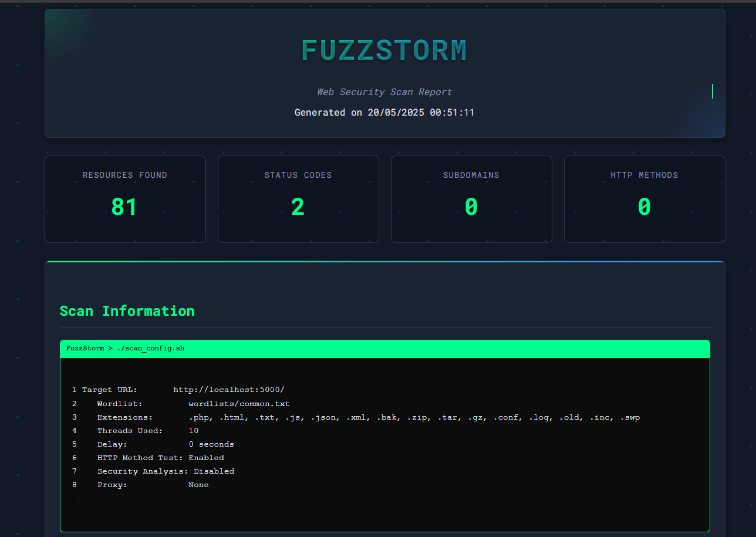
Task: Click the HTTP Method Test: Enabled line
Action: click(161, 458)
